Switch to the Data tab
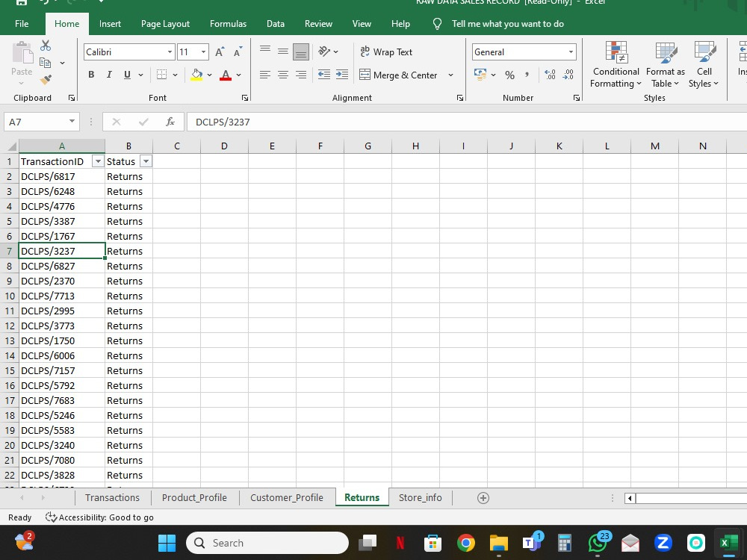The image size is (747, 560). (x=276, y=24)
